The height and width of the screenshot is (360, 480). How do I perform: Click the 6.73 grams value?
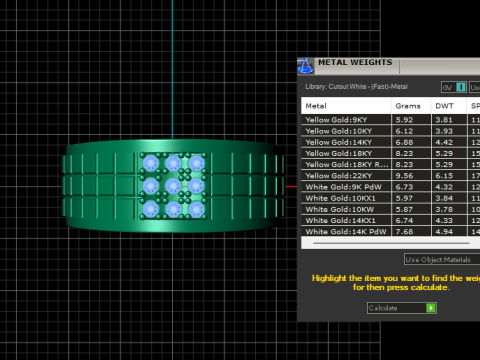(x=404, y=187)
